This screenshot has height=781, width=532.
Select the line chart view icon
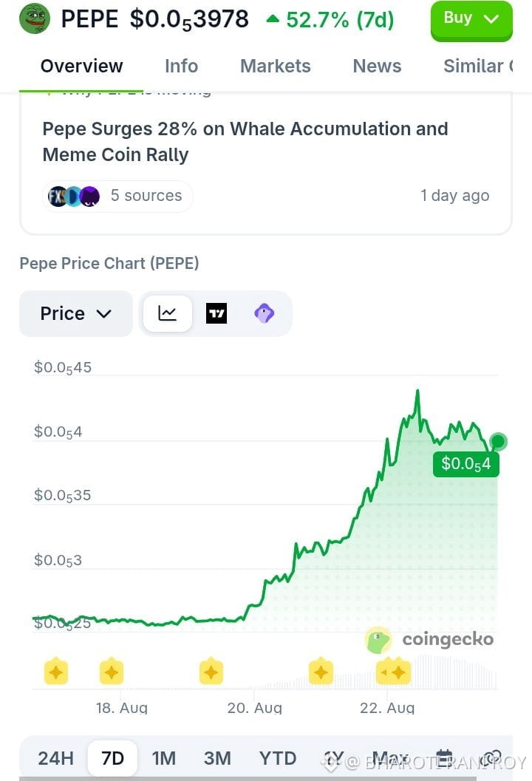pos(168,313)
